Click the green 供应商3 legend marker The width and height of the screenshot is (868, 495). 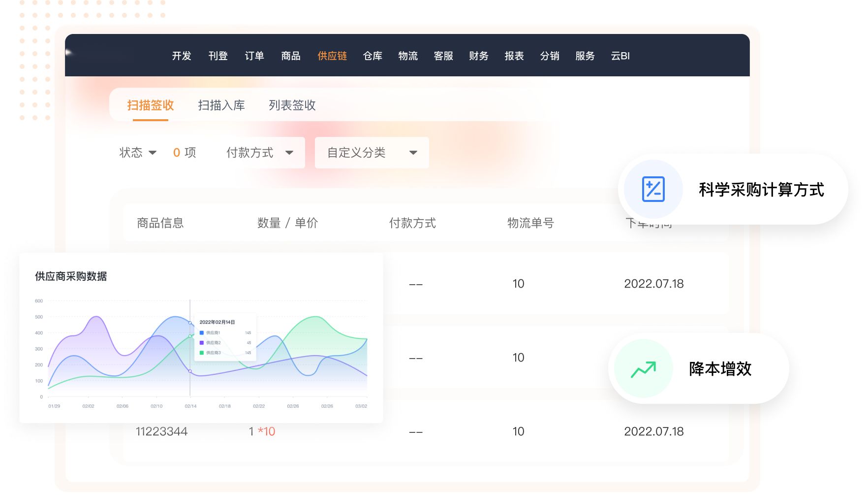pyautogui.click(x=202, y=353)
